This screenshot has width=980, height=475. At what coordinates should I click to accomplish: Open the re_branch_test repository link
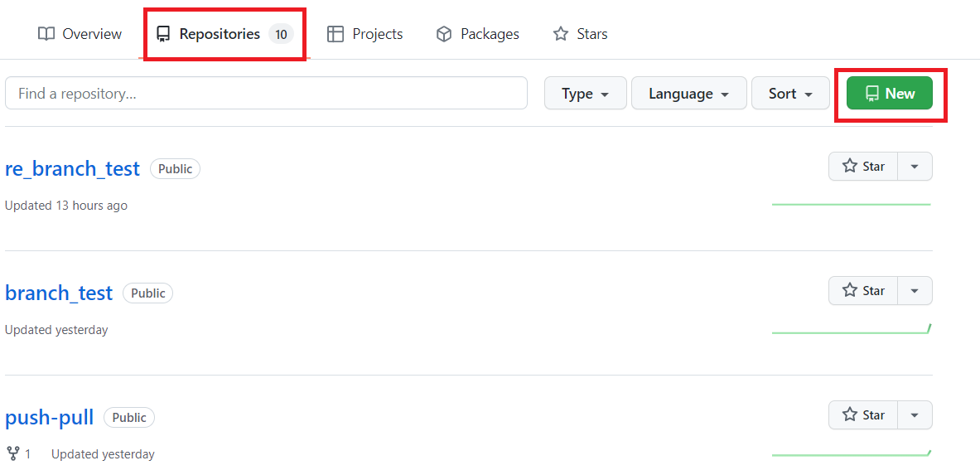pos(73,168)
